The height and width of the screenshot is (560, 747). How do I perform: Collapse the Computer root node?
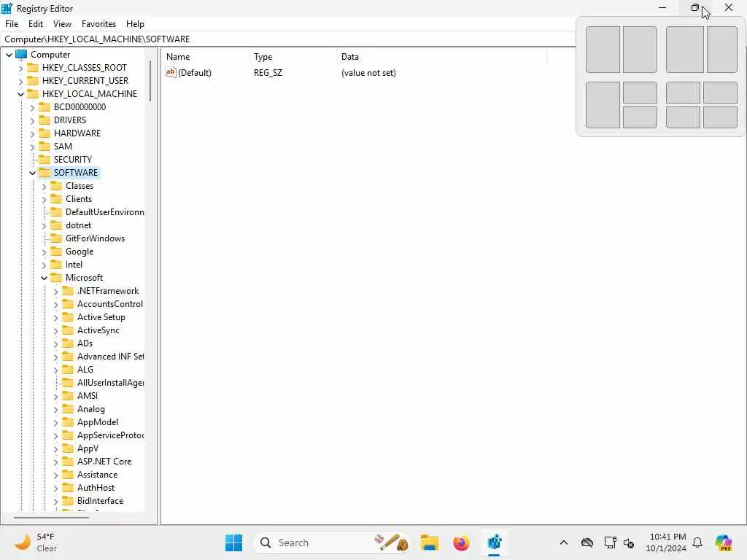[9, 55]
